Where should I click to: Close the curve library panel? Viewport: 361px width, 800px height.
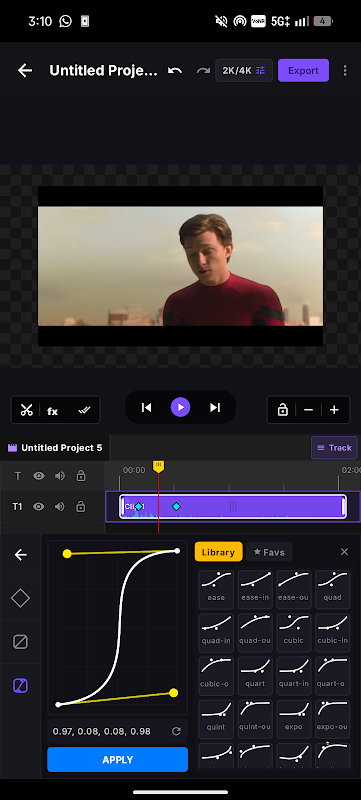point(345,552)
